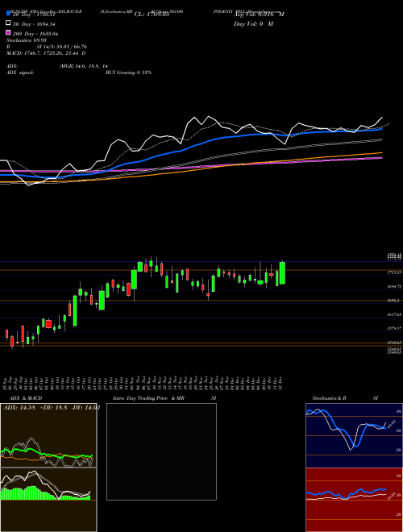
Task: Click the 1579.17 price axis label
Action: click(395, 329)
